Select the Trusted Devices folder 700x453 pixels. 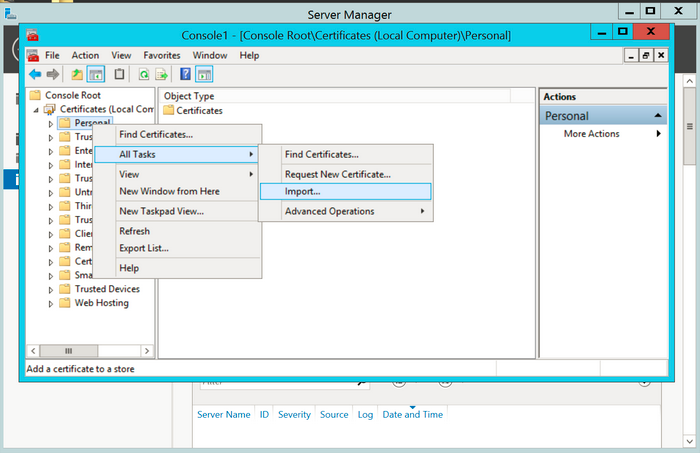point(100,289)
